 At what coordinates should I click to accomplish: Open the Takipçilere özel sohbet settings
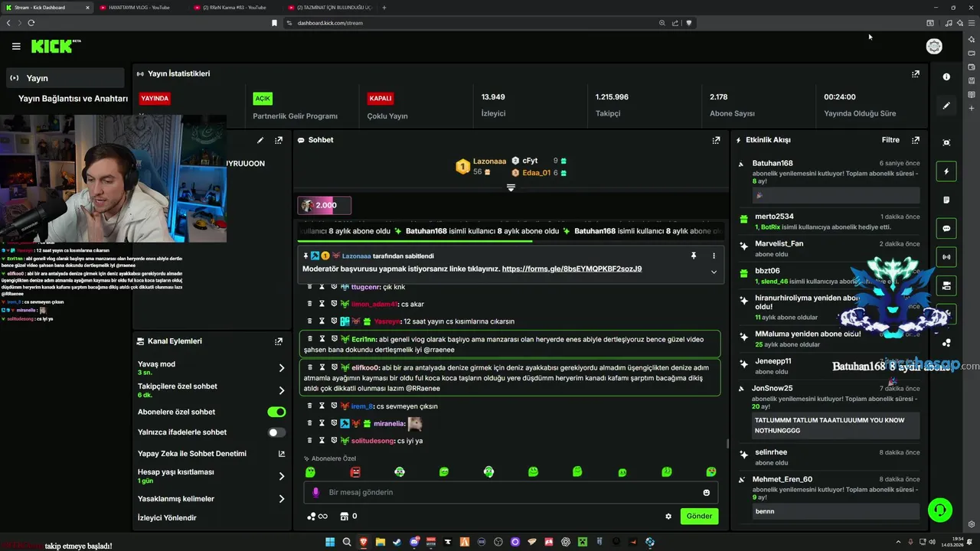(211, 390)
